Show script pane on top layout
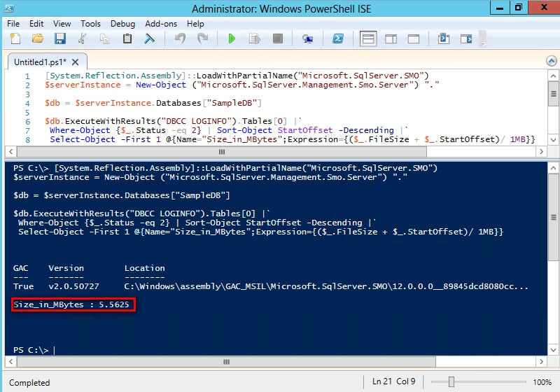This screenshot has height=392, width=560. [x=368, y=38]
